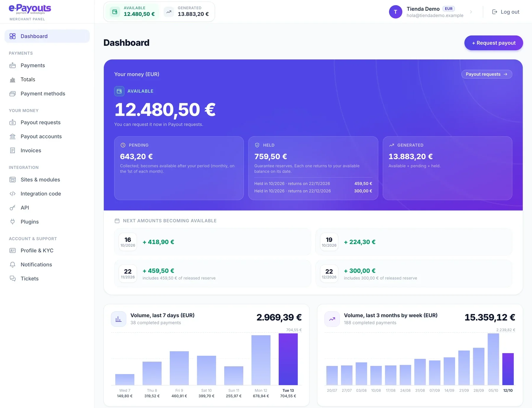Click the e-Payouts logo
The image size is (532, 408).
30,9
